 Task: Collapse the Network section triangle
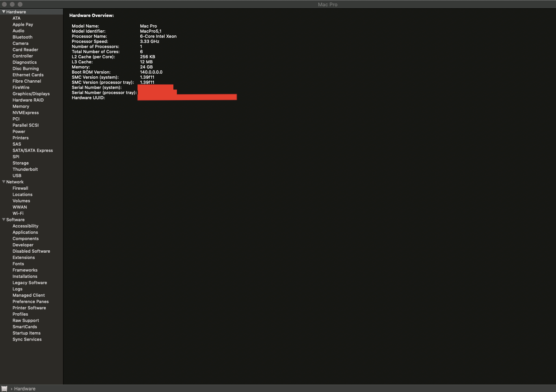4,182
